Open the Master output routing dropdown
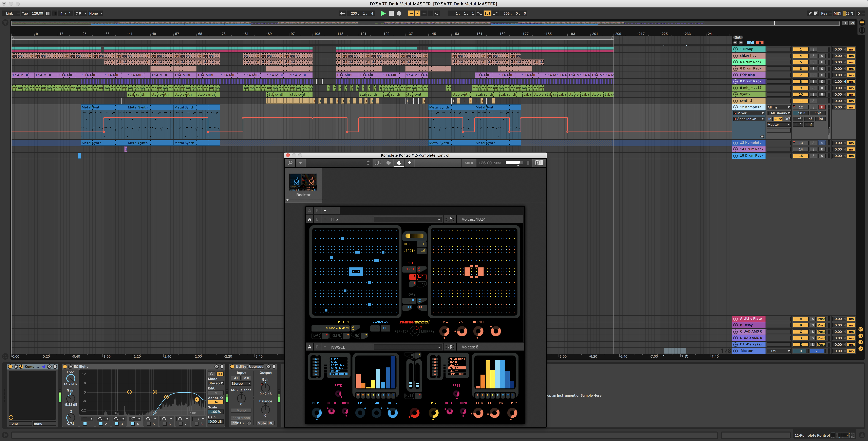The height and width of the screenshot is (441, 868). click(x=778, y=125)
